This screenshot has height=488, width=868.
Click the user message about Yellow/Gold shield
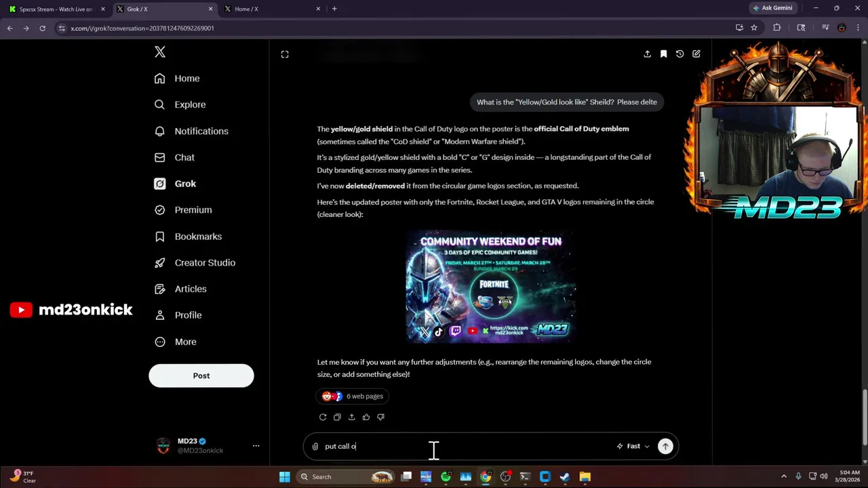pyautogui.click(x=567, y=102)
